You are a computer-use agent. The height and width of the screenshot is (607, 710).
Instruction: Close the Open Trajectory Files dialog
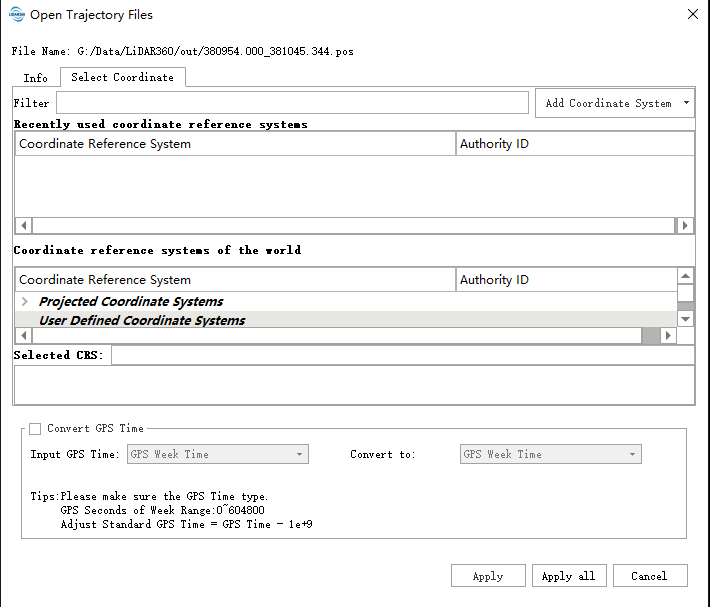tap(692, 15)
